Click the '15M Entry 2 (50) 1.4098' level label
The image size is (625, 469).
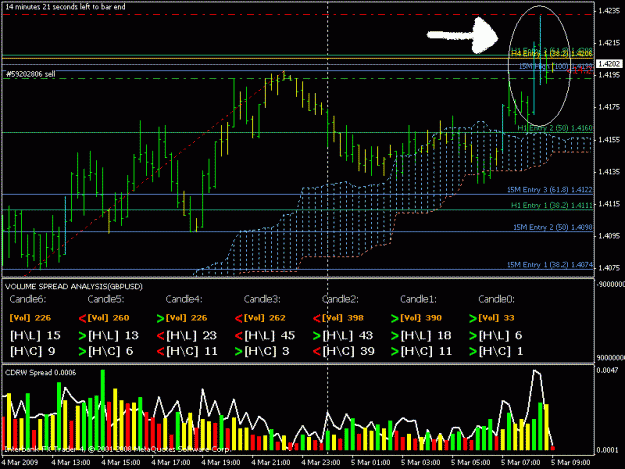[553, 227]
